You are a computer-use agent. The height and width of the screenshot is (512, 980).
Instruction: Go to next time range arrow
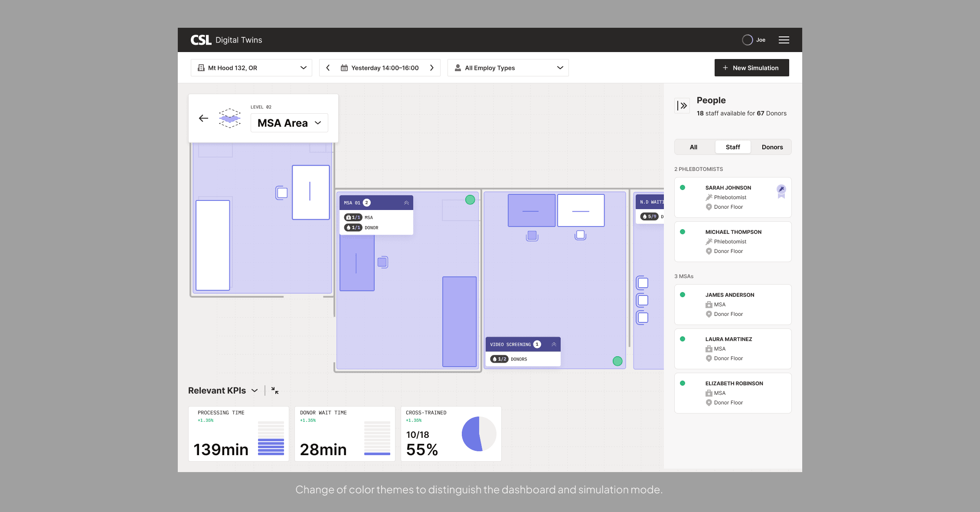pyautogui.click(x=432, y=68)
